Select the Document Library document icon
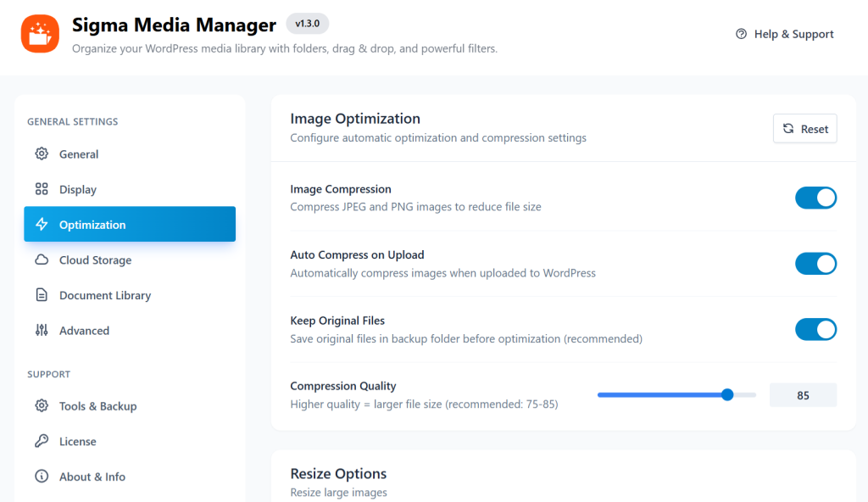 pyautogui.click(x=42, y=295)
